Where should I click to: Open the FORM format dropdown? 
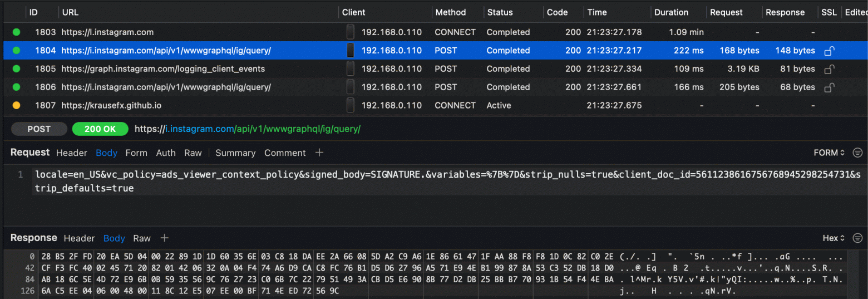[829, 153]
